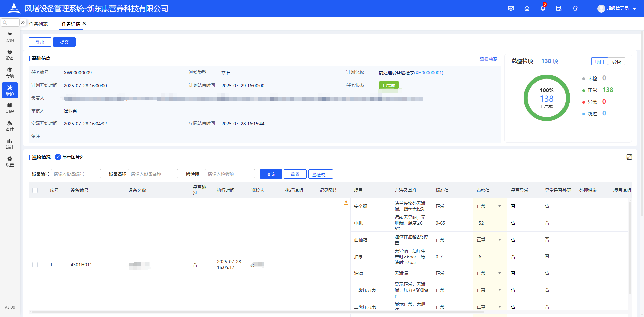Open the 安全阀 点检值 dropdown
Image resolution: width=644 pixels, height=317 pixels.
coord(500,206)
